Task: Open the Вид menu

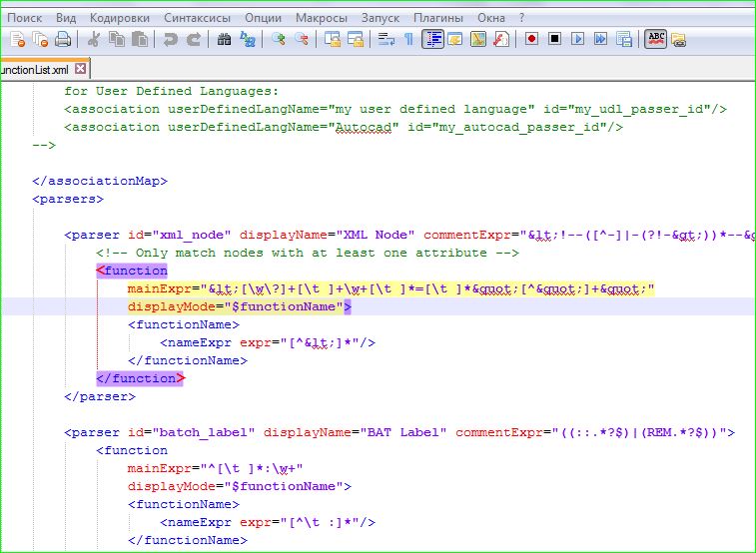Action: tap(66, 18)
